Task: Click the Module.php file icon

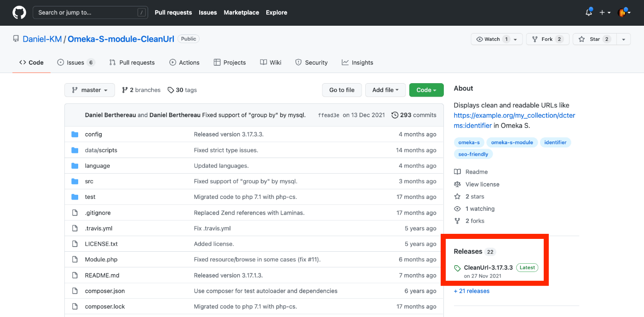Action: point(75,260)
